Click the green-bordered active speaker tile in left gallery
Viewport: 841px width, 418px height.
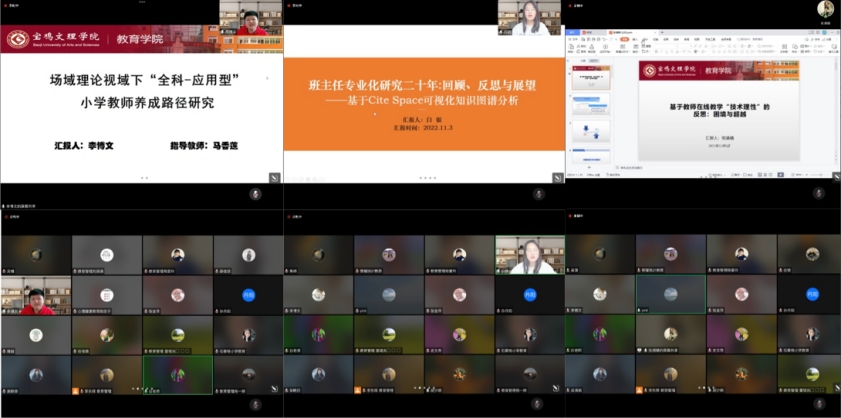(177, 374)
